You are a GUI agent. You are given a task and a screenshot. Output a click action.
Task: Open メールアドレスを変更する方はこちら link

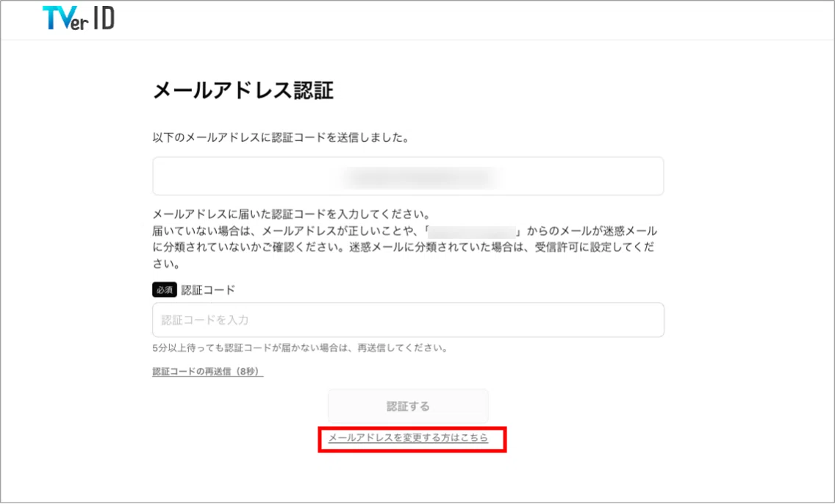point(408,437)
